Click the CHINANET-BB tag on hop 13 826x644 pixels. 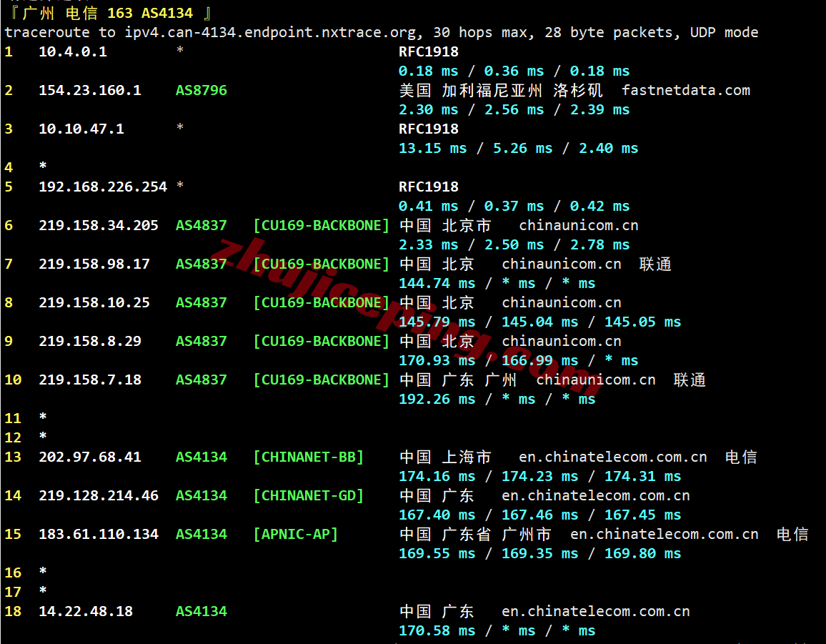(309, 457)
